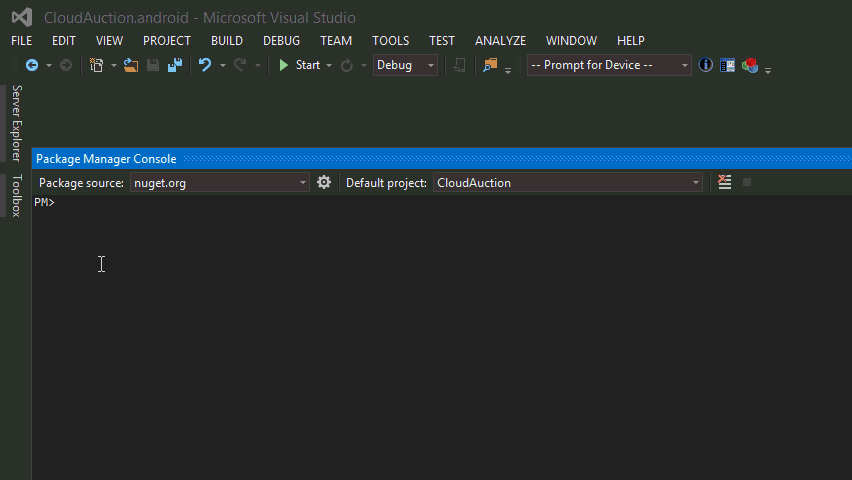Undo the last action

click(205, 65)
